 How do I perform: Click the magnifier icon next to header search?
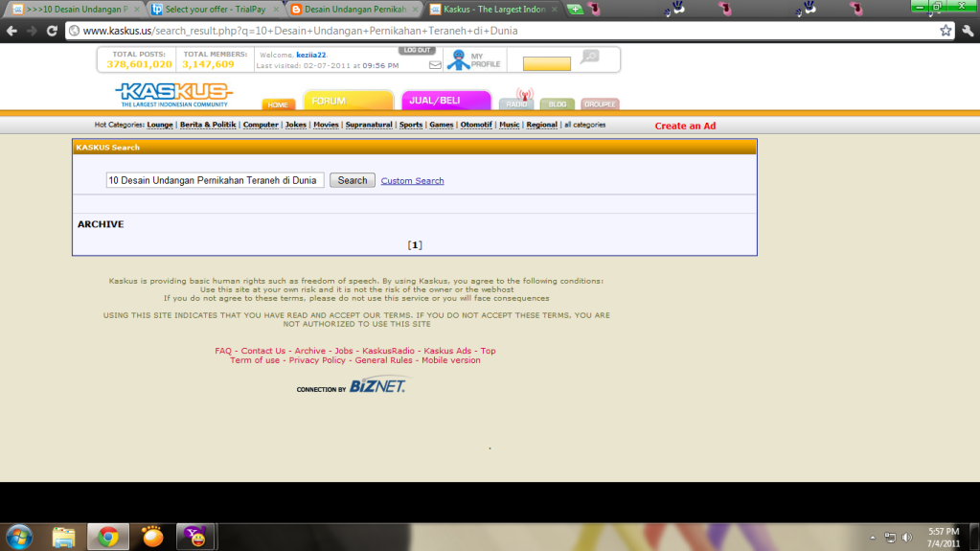pos(589,57)
